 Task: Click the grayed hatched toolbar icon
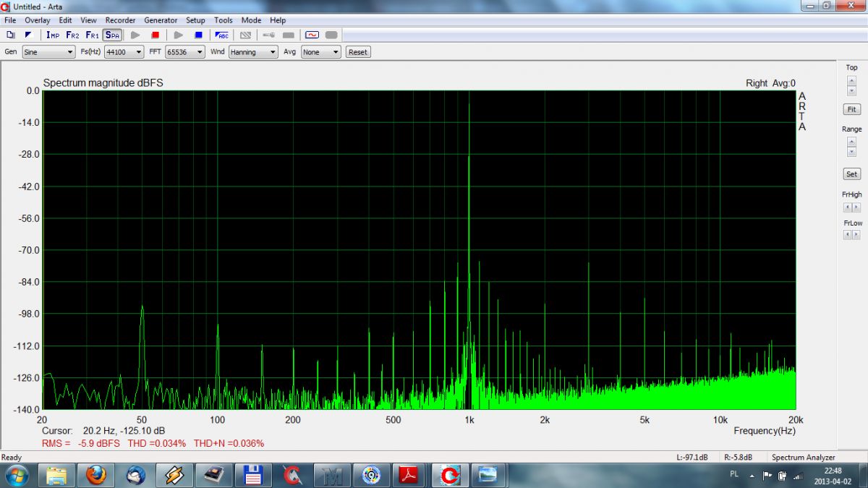click(245, 35)
